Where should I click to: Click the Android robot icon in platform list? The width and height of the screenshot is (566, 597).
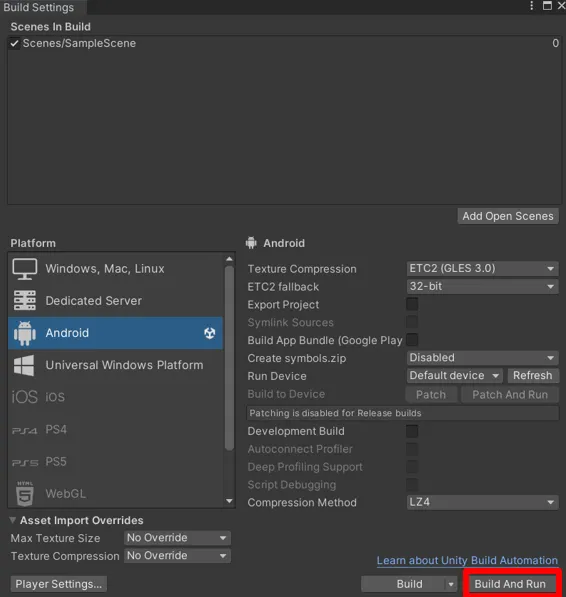[x=25, y=333]
